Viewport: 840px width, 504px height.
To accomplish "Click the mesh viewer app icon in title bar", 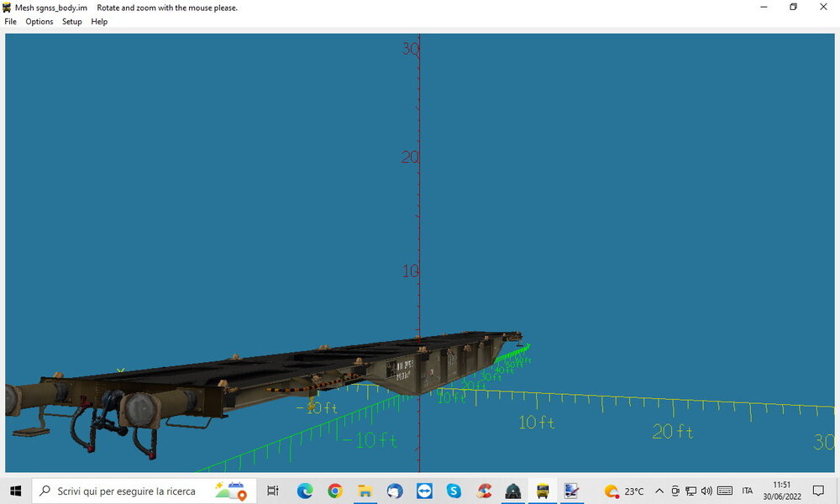I will 7,8.
